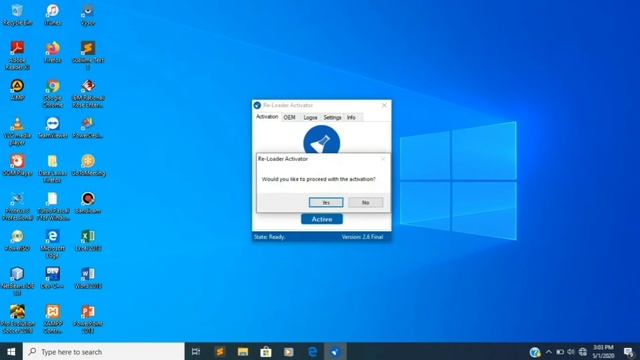The height and width of the screenshot is (360, 640).
Task: Go to the Settings tab
Action: point(332,117)
